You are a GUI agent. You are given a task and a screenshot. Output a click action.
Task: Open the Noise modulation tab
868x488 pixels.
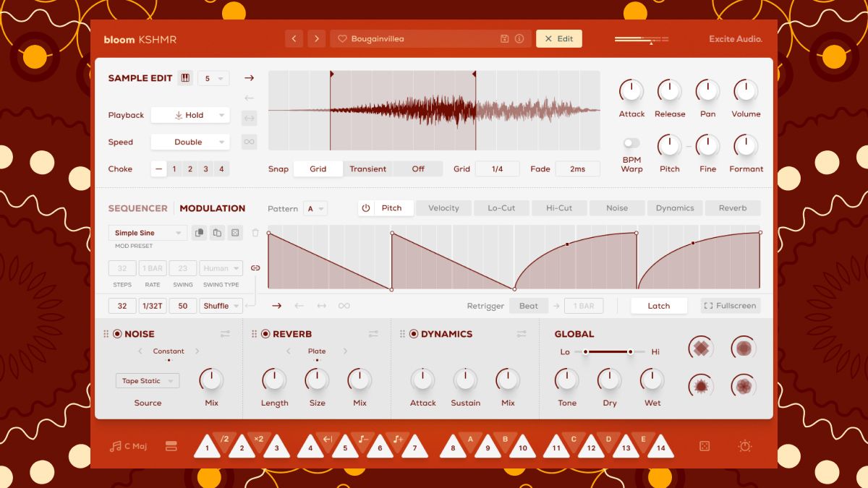coord(617,208)
